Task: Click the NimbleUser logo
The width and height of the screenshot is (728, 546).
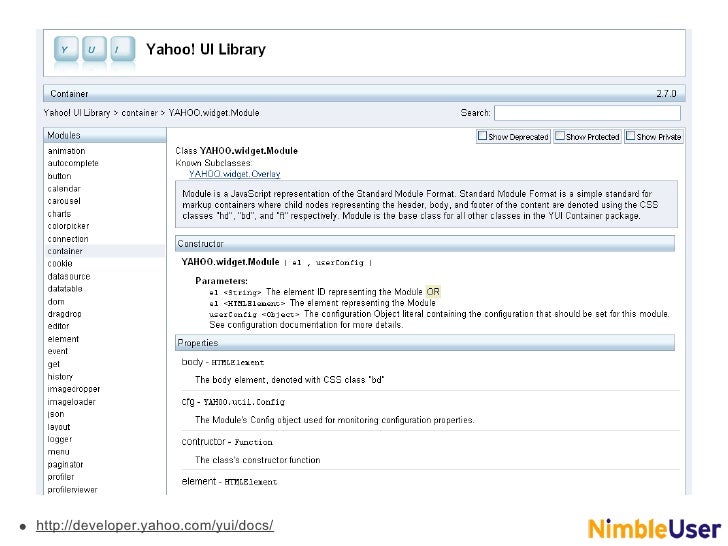Action: [654, 529]
